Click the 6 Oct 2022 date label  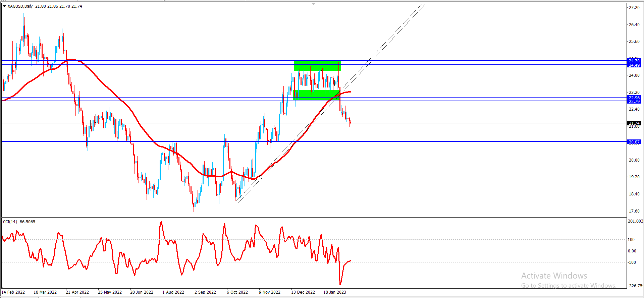click(x=237, y=292)
